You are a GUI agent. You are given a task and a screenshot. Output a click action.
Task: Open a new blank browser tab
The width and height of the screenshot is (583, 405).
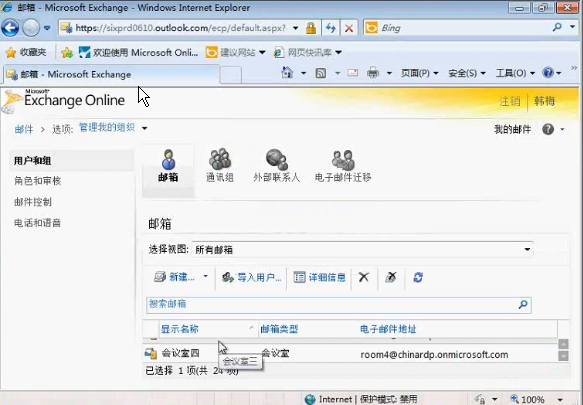click(x=231, y=75)
